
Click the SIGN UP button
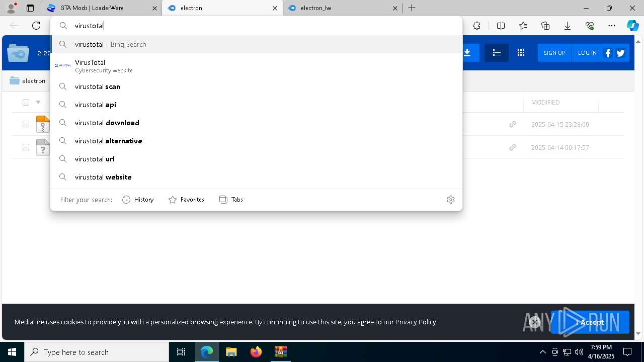click(x=554, y=53)
